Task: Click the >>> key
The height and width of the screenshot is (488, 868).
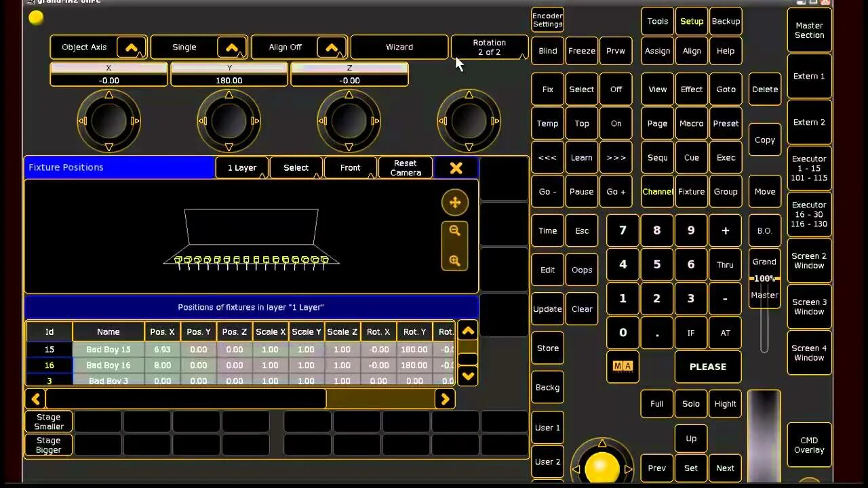Action: point(616,157)
